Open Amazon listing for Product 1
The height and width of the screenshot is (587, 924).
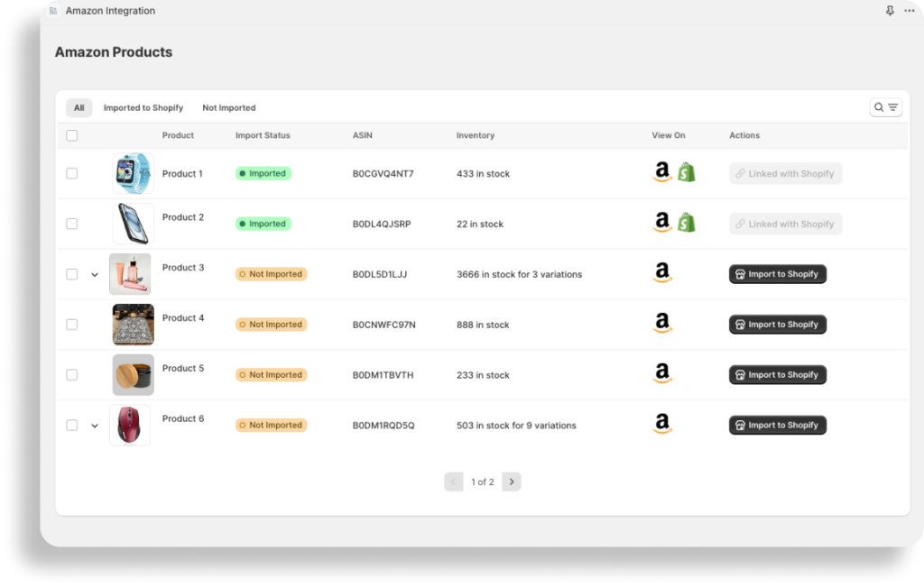coord(662,172)
